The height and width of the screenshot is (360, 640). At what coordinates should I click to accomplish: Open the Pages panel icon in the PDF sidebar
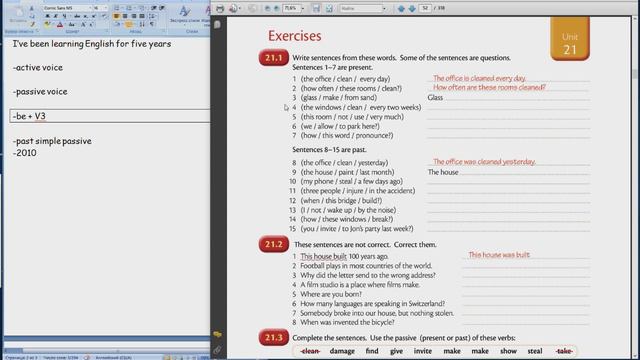[218, 24]
